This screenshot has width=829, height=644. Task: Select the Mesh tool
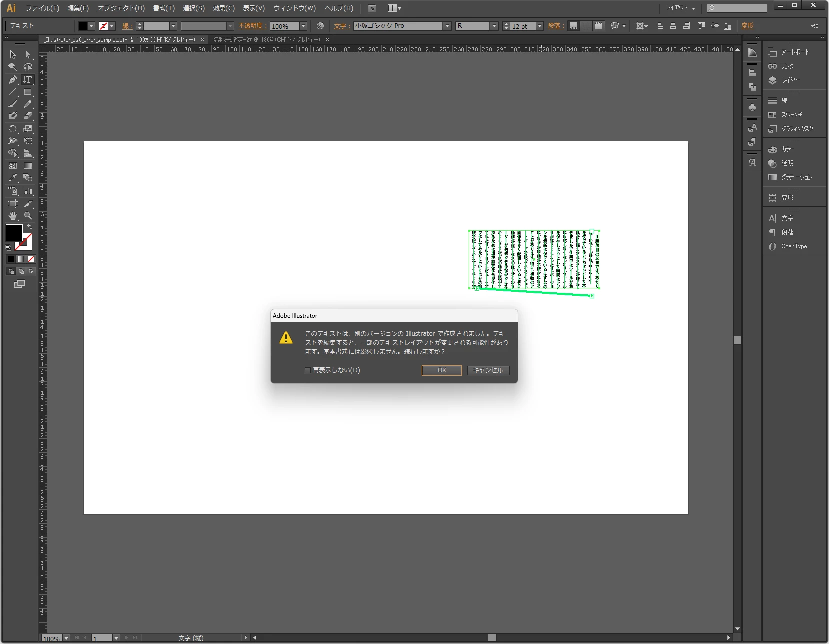13,166
